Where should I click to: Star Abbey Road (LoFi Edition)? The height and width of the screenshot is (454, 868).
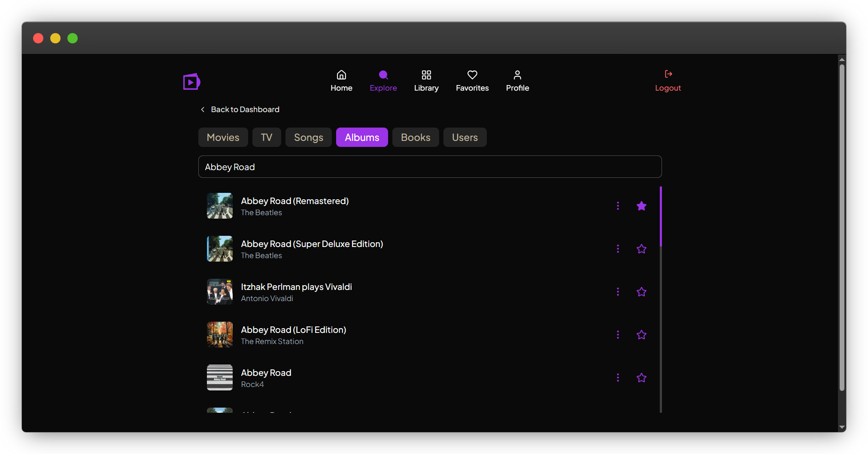pos(641,335)
